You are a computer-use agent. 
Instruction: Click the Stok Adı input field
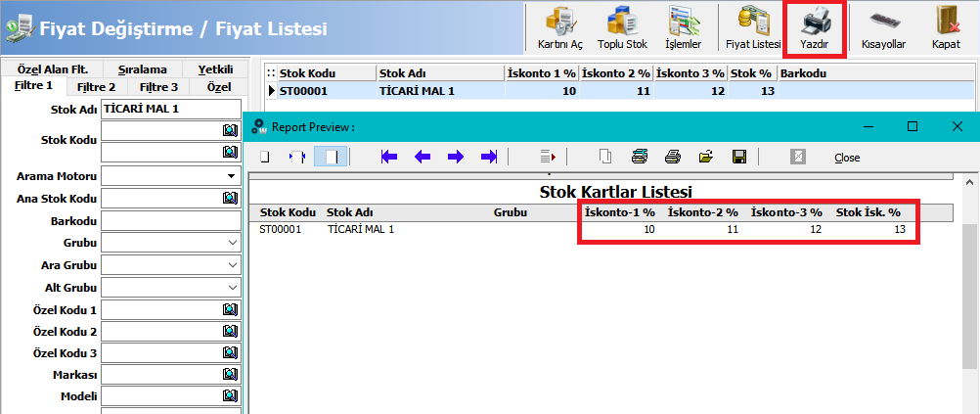tap(170, 109)
